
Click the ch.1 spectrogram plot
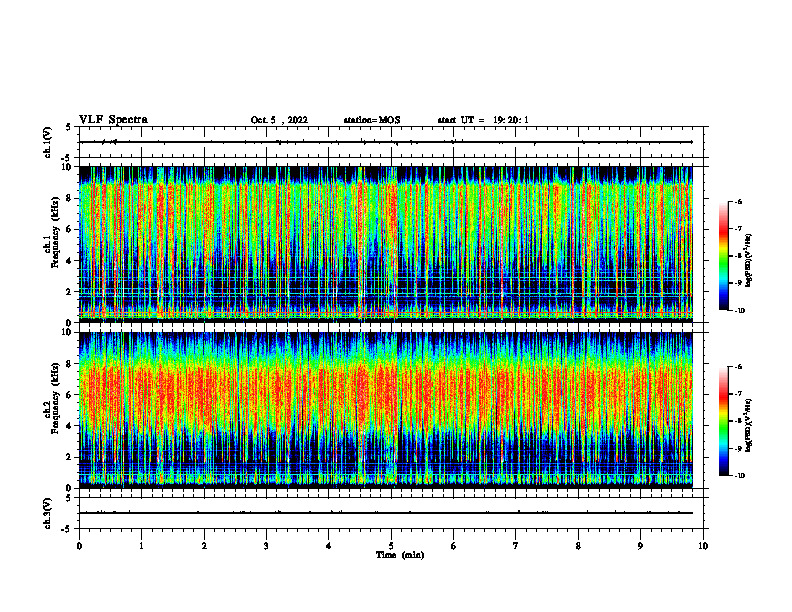tap(385, 244)
